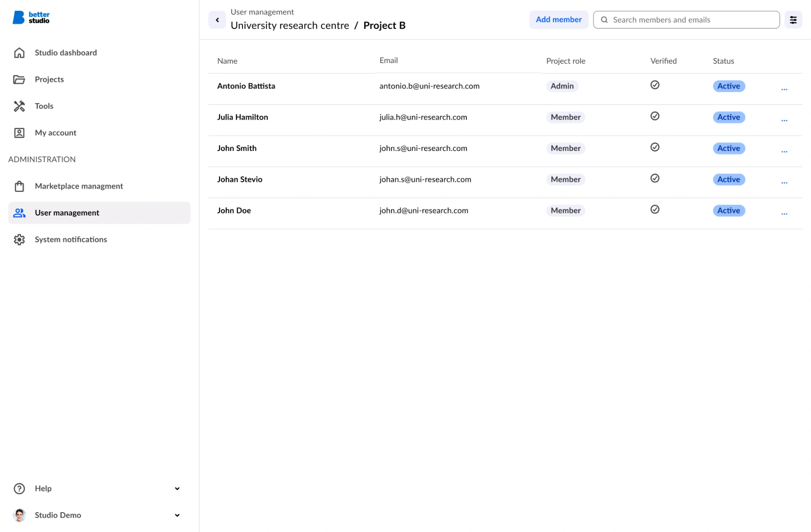This screenshot has width=811, height=532.
Task: Select User management in sidebar
Action: click(x=99, y=213)
